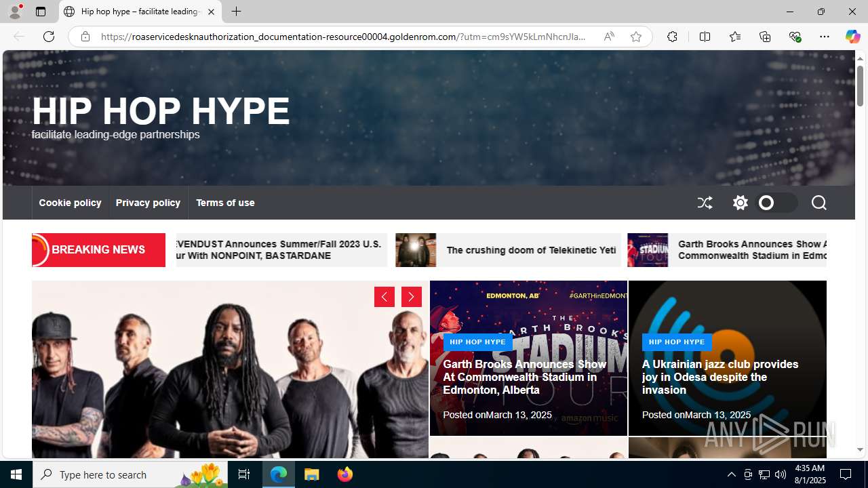The image size is (868, 488).
Task: Click Telekinetic Yeti ticker thumbnail
Action: pos(416,250)
